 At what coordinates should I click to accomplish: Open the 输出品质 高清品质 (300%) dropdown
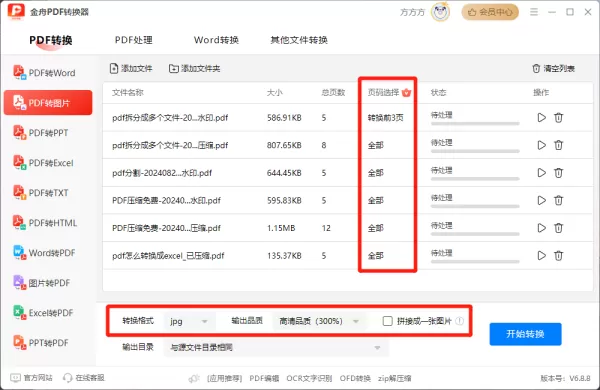point(320,321)
